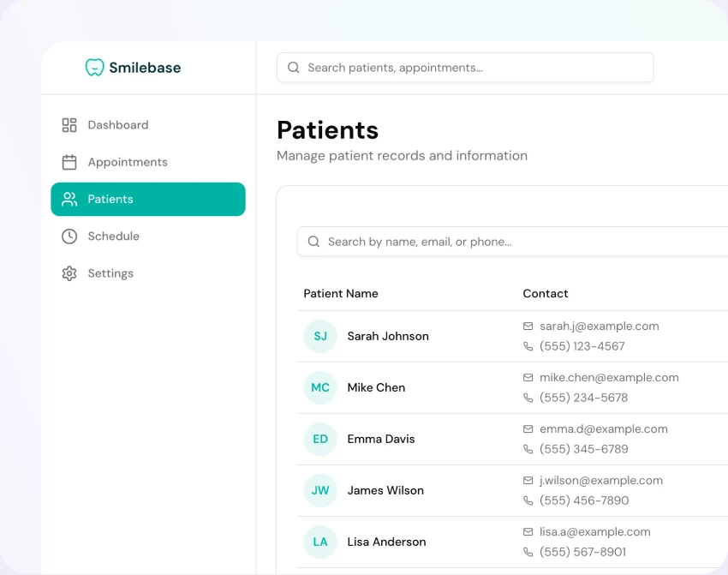Click the Patients page heading
This screenshot has height=575, width=728.
328,130
